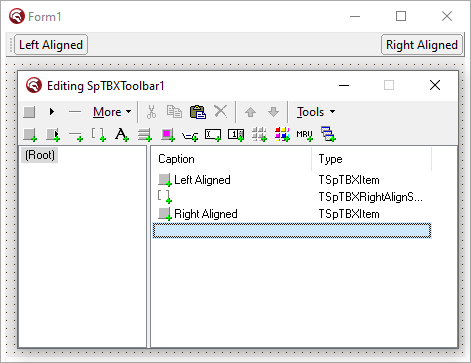Select the (Root) tree node
471x363 pixels.
click(x=40, y=155)
